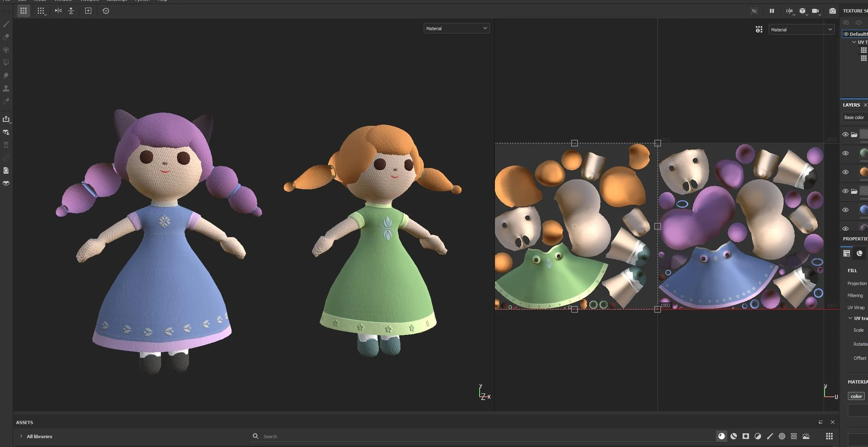This screenshot has height=447, width=868.
Task: Close the Layers panel tab
Action: [865, 105]
